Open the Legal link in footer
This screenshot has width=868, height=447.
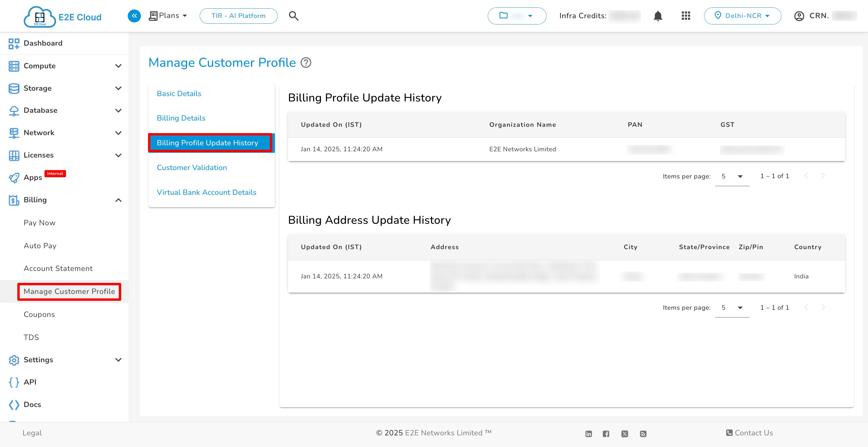click(32, 433)
